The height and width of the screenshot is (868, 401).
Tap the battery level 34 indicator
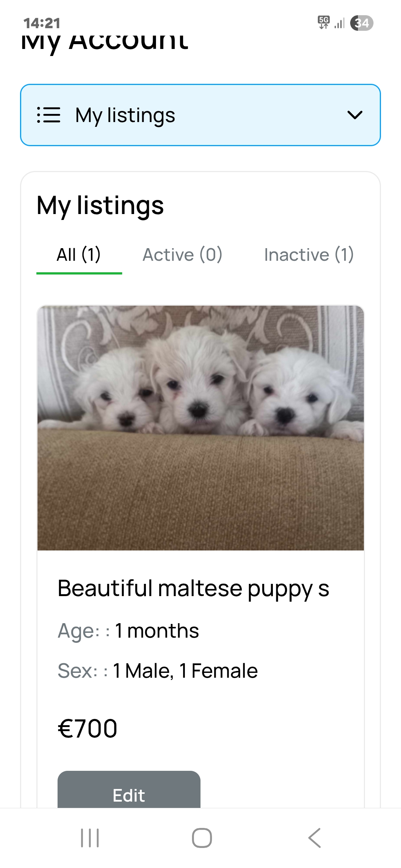(362, 23)
